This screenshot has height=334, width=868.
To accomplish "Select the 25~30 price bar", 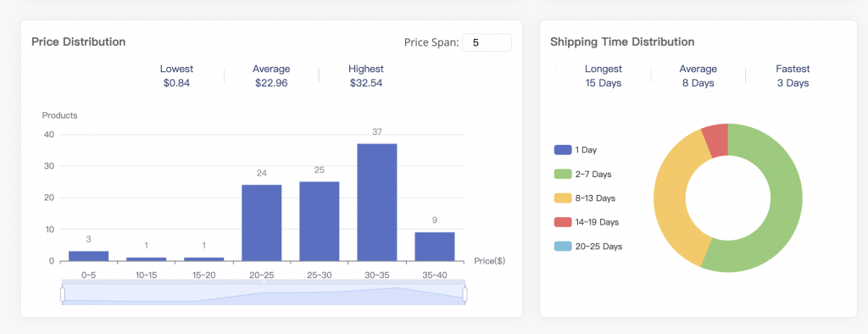I will pos(320,221).
